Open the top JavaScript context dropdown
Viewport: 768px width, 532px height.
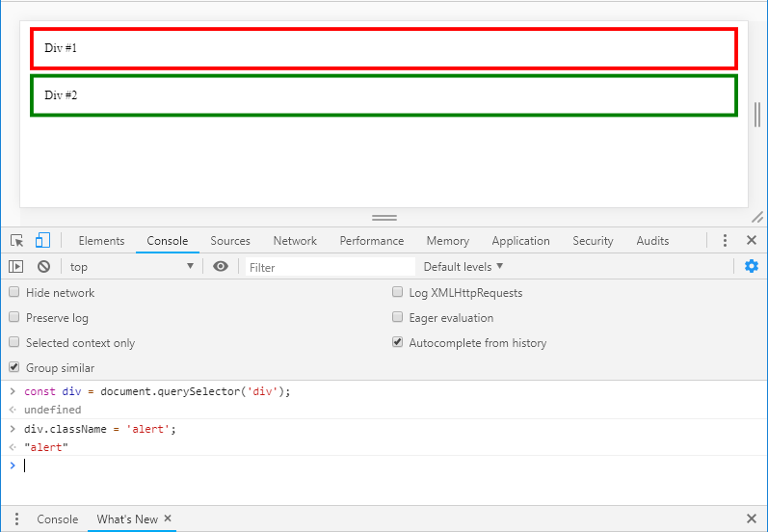(131, 267)
